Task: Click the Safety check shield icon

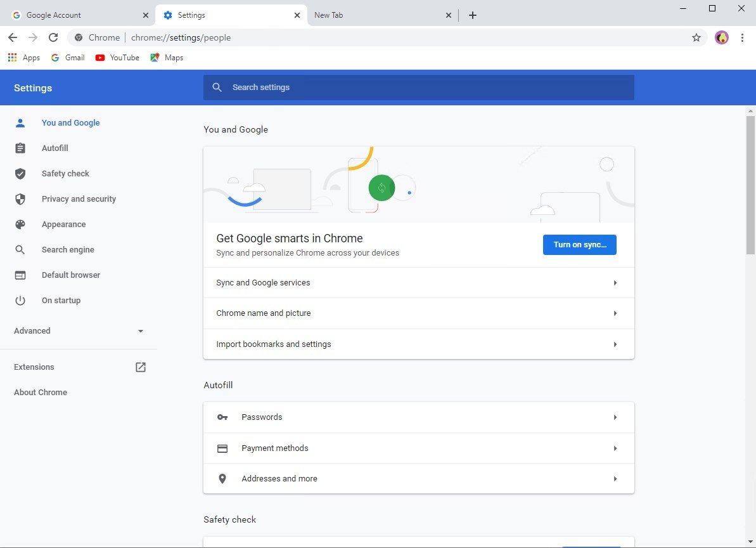Action: coord(20,174)
